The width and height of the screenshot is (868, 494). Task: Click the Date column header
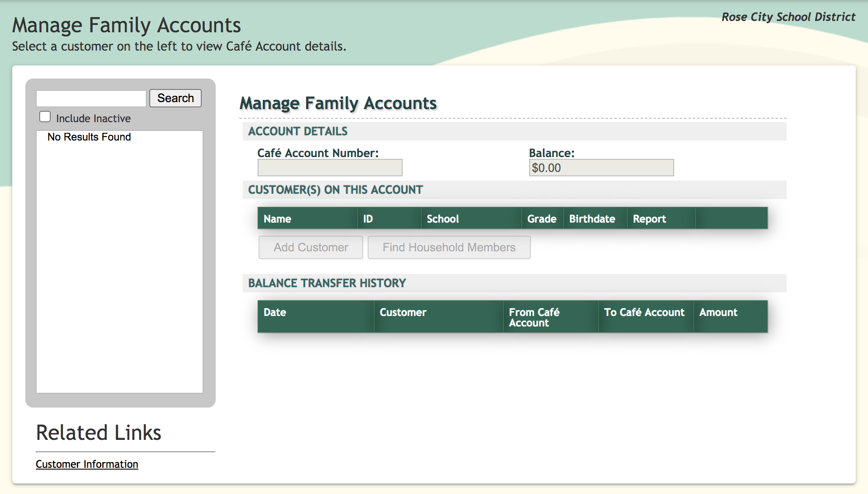tap(275, 312)
